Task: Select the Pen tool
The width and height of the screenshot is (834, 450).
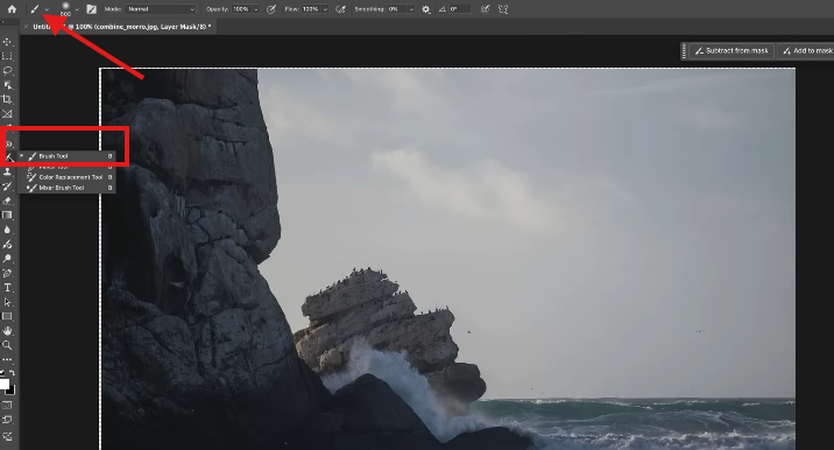Action: click(x=7, y=273)
